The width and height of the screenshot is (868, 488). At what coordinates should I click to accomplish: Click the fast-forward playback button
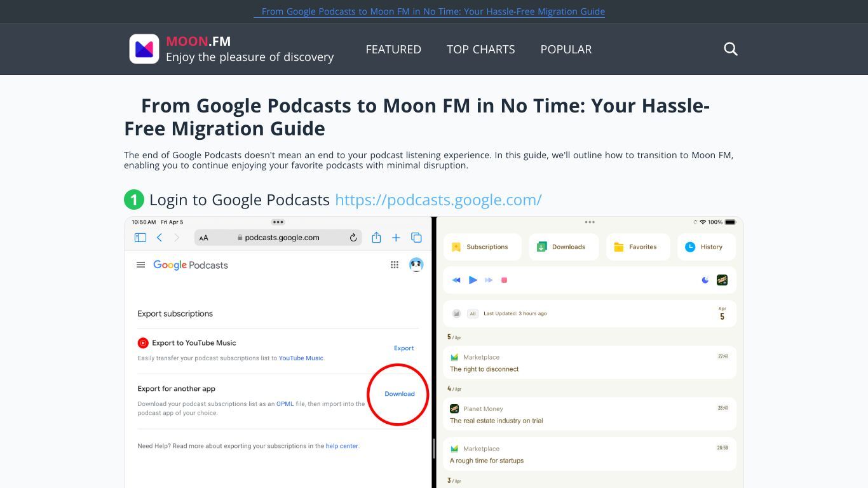(x=489, y=280)
